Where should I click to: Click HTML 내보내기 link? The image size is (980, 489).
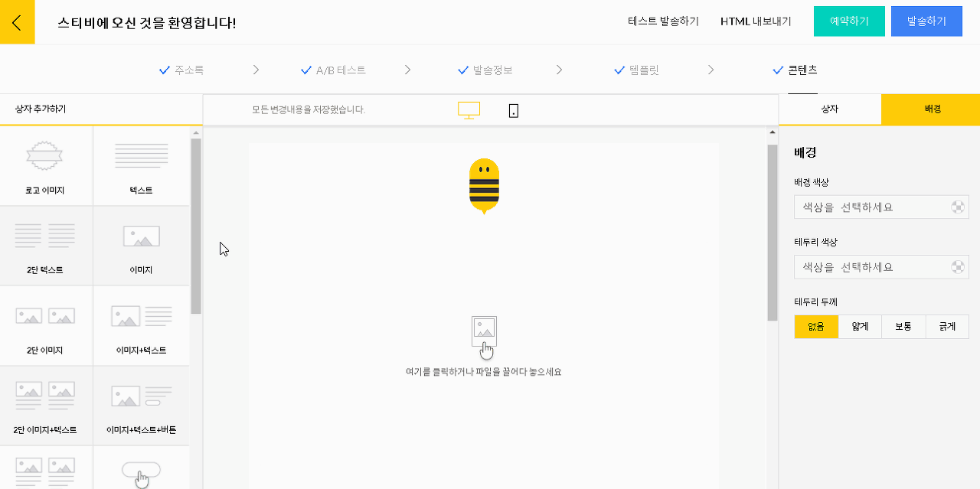[x=756, y=21]
